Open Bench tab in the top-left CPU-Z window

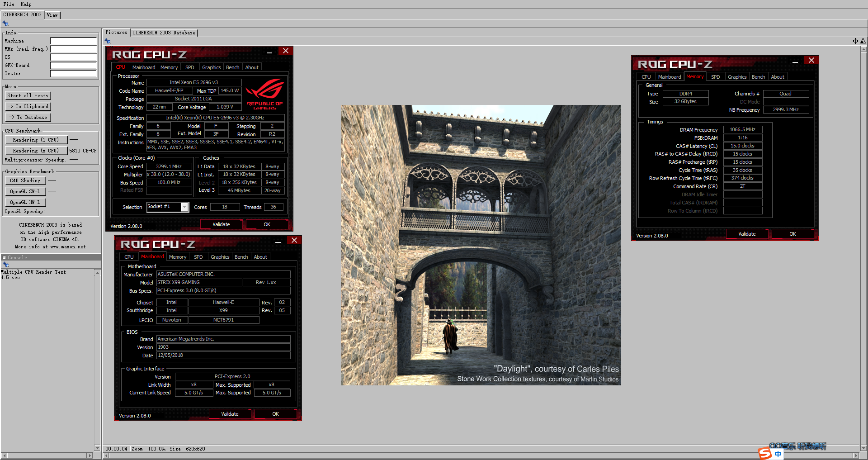233,67
